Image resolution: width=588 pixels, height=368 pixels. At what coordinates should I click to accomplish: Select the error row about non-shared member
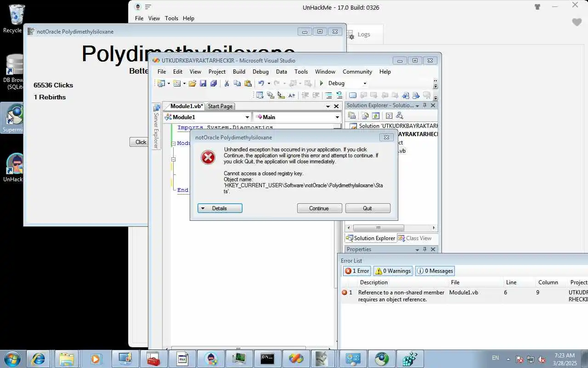click(464, 296)
